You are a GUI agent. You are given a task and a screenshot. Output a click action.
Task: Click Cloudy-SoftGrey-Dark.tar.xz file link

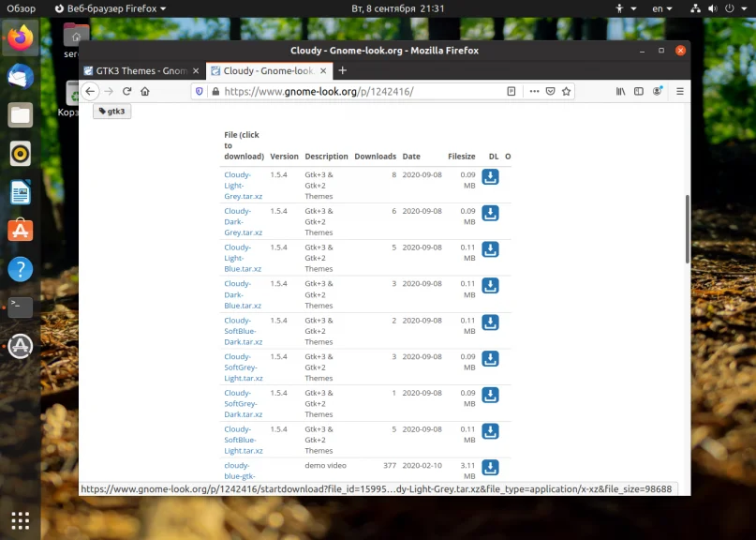tap(243, 403)
